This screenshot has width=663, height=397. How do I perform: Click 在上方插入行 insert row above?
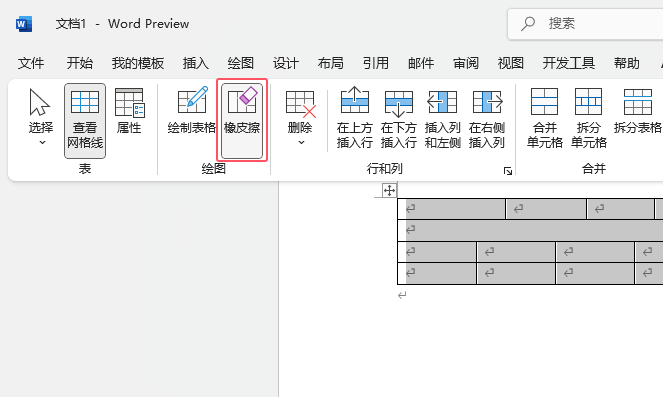354,117
